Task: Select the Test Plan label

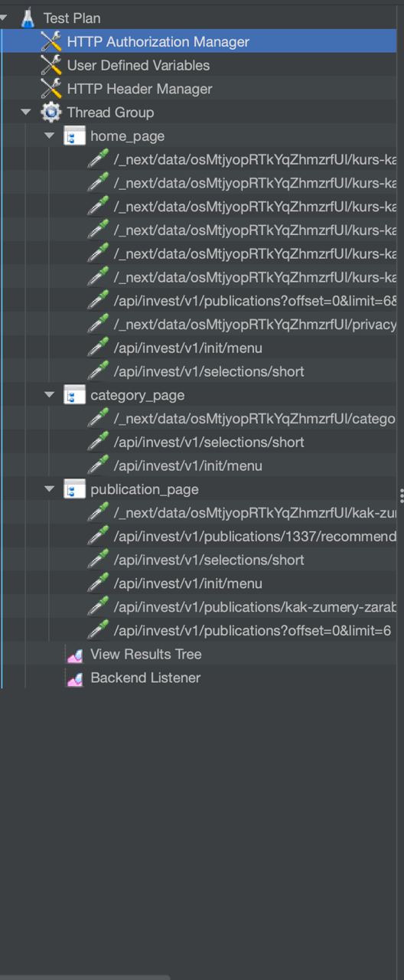Action: click(x=72, y=18)
